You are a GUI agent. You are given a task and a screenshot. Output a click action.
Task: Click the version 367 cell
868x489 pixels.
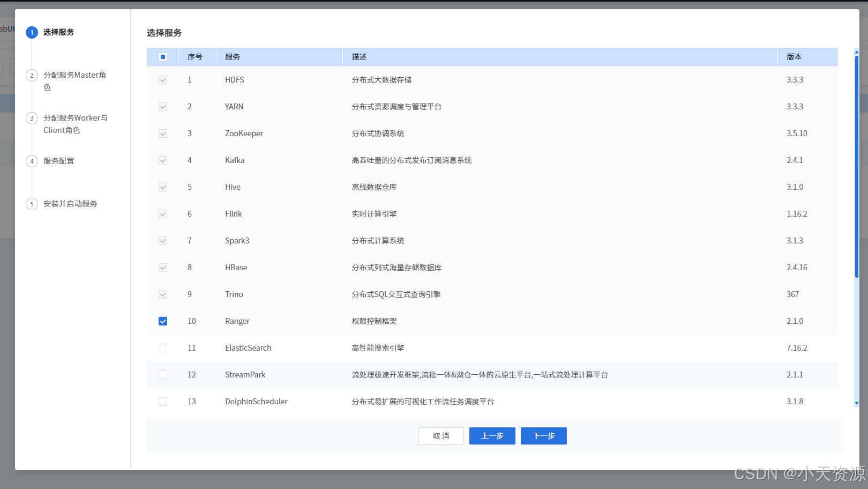[x=793, y=294]
